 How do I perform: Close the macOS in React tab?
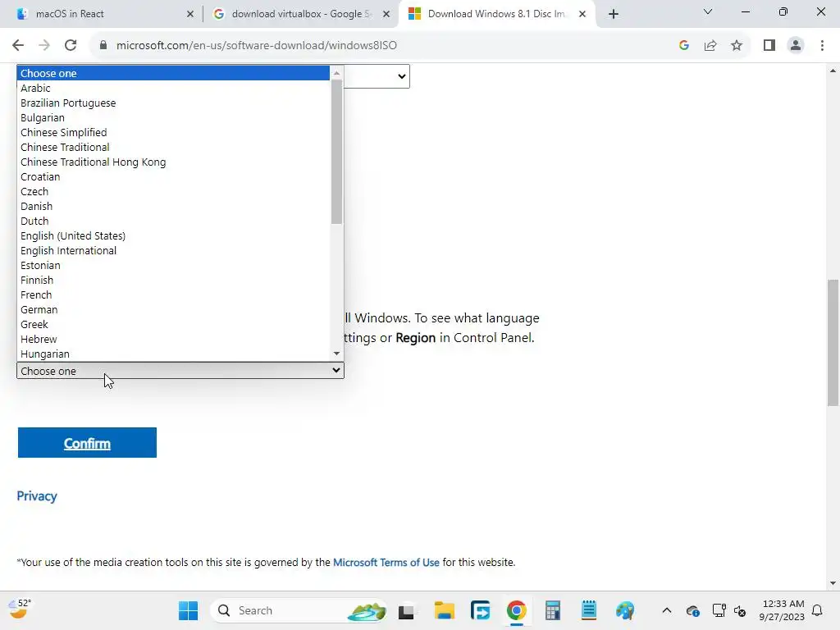(x=190, y=14)
